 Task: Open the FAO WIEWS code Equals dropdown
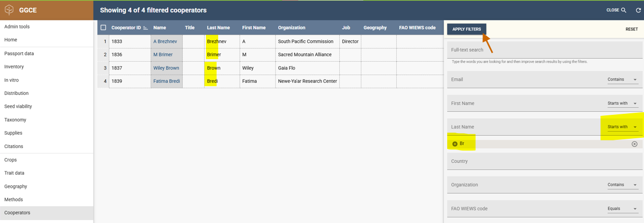point(622,209)
